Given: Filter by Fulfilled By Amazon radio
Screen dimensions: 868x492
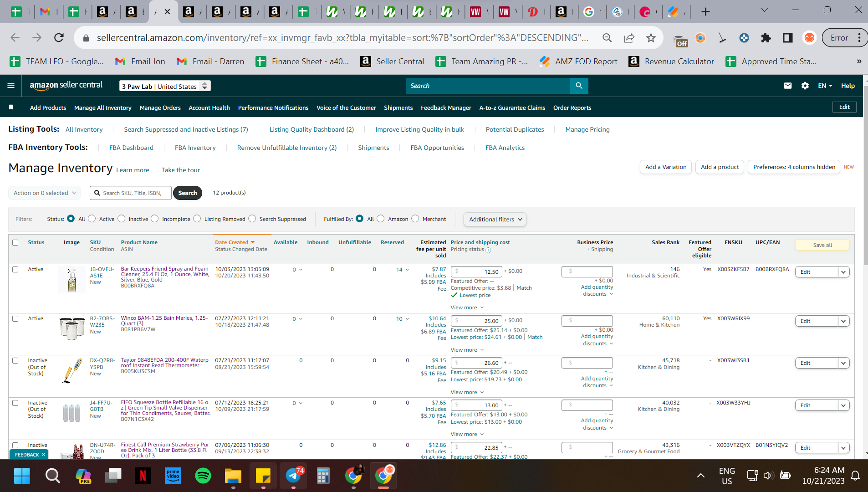Looking at the screenshot, I should click(x=381, y=219).
